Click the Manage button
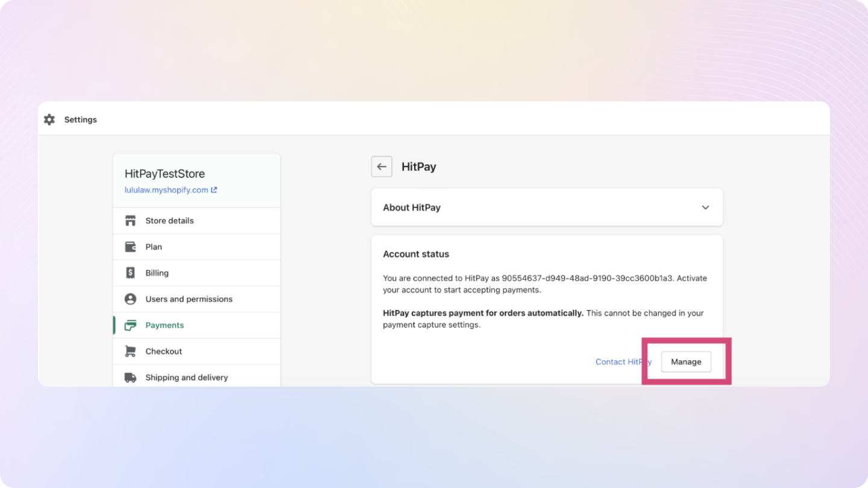Viewport: 868px width, 488px height. click(x=686, y=362)
